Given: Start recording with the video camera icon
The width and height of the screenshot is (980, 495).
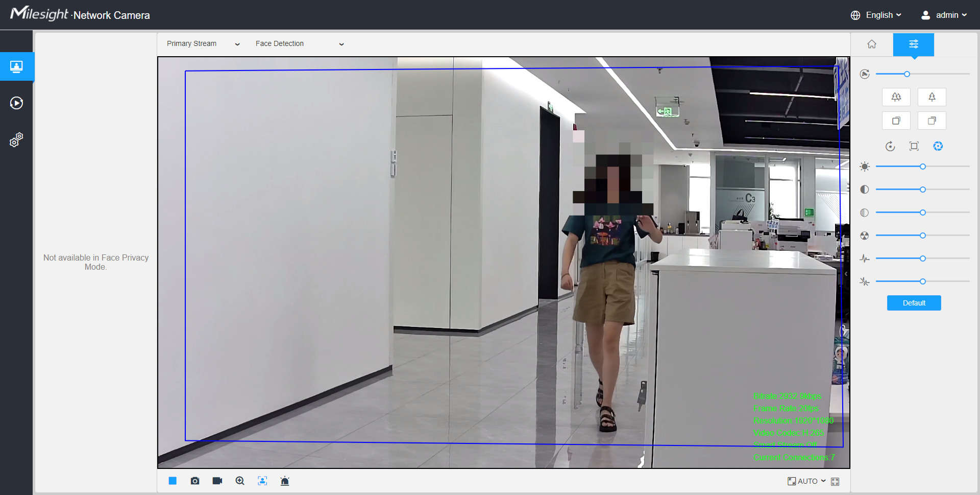Looking at the screenshot, I should pos(217,481).
